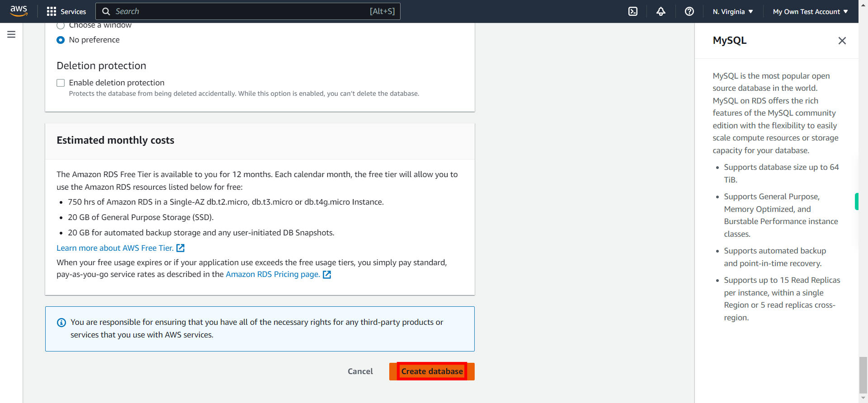Screen dimensions: 868x403
Task: Open the help question mark menu
Action: tap(689, 12)
